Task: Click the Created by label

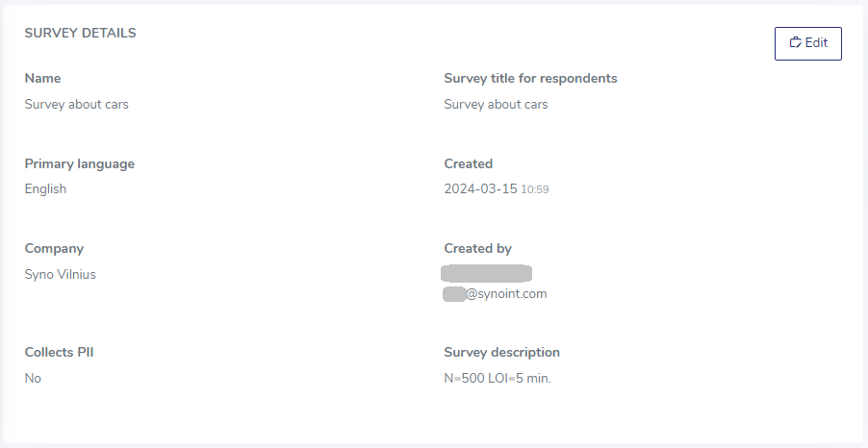Action: (477, 249)
